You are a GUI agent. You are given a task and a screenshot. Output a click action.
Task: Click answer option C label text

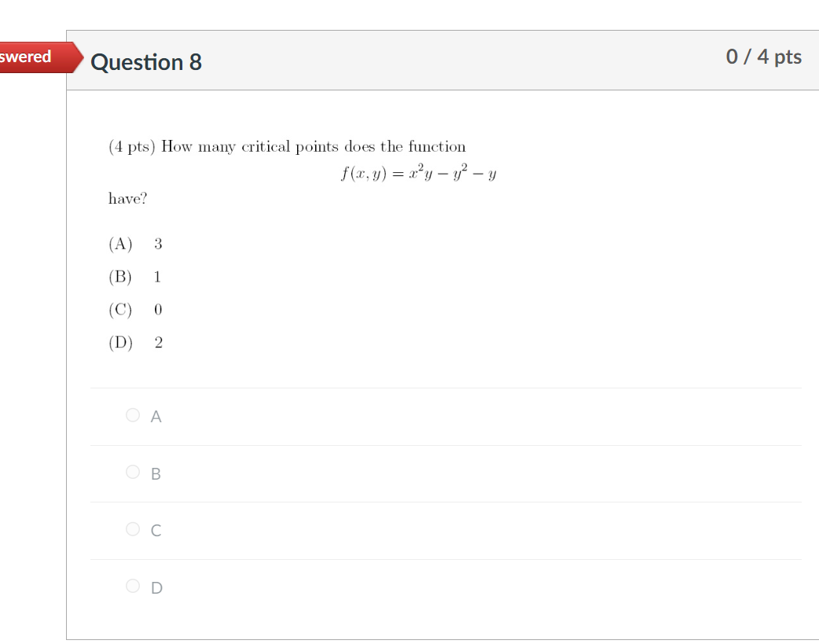click(x=156, y=530)
